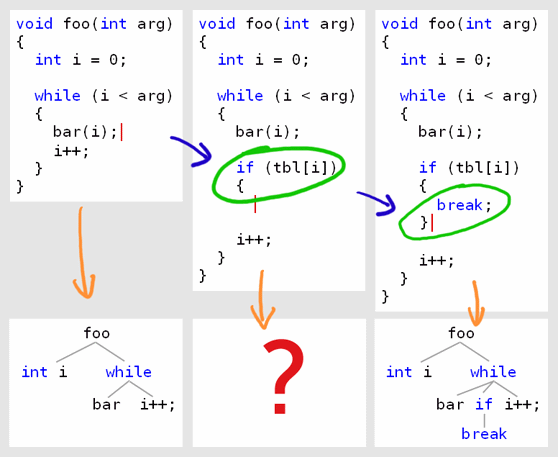Select "while" node in the right syntax tree
Image resolution: width=558 pixels, height=457 pixels.
493,372
